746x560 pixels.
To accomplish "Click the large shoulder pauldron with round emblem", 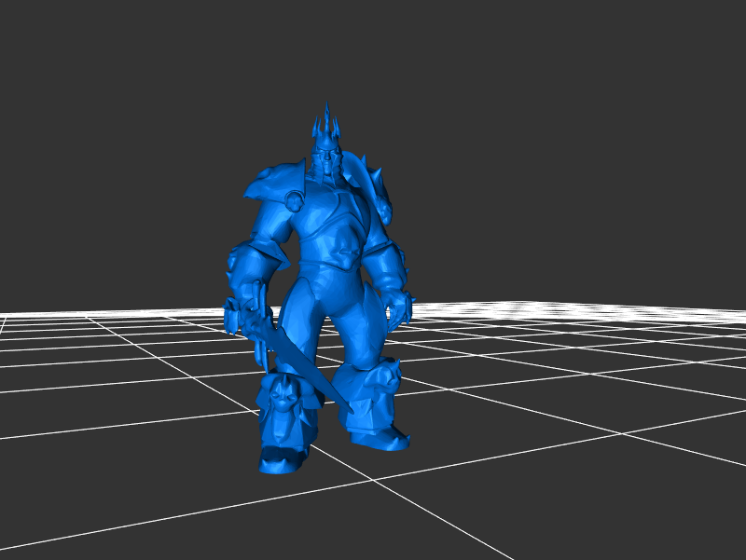I will pos(279,191).
